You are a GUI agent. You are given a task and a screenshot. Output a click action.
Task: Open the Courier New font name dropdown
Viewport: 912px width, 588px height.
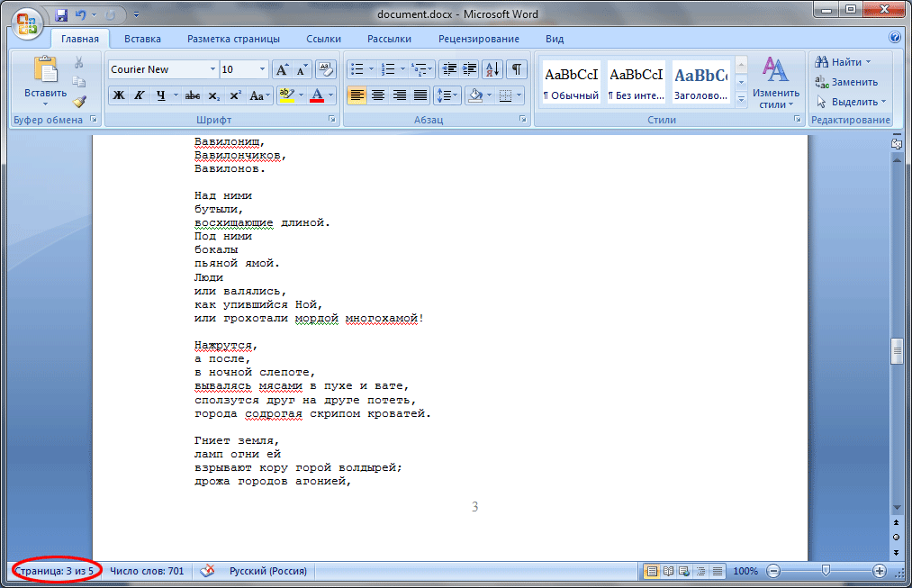(x=212, y=69)
